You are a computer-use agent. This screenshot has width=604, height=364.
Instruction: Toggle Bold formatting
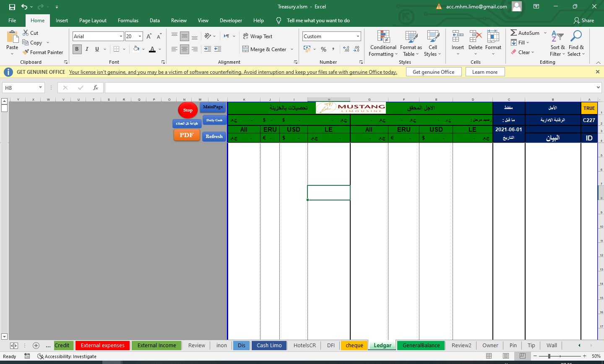(x=77, y=49)
